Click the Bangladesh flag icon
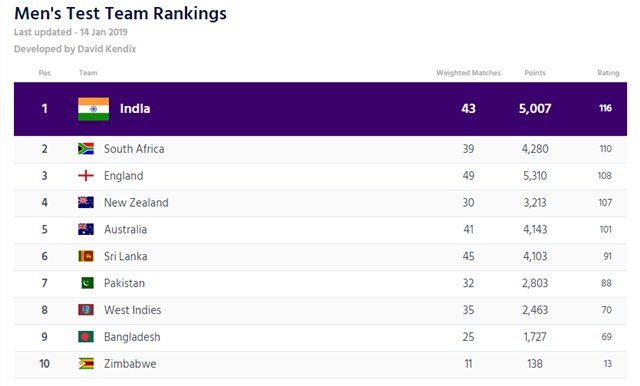This screenshot has height=386, width=640. 86,337
